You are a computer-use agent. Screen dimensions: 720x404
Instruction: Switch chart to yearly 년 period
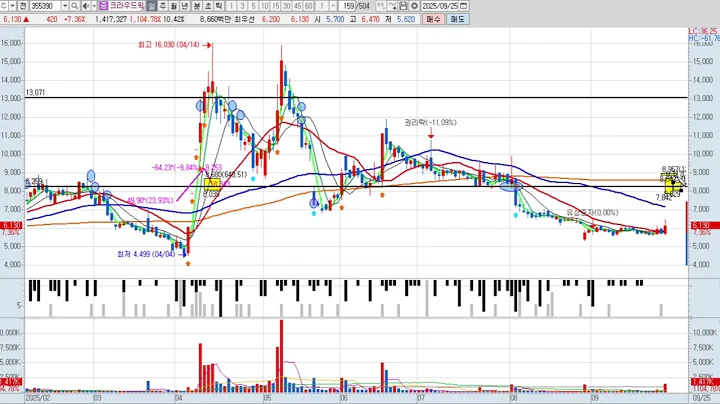(x=185, y=6)
